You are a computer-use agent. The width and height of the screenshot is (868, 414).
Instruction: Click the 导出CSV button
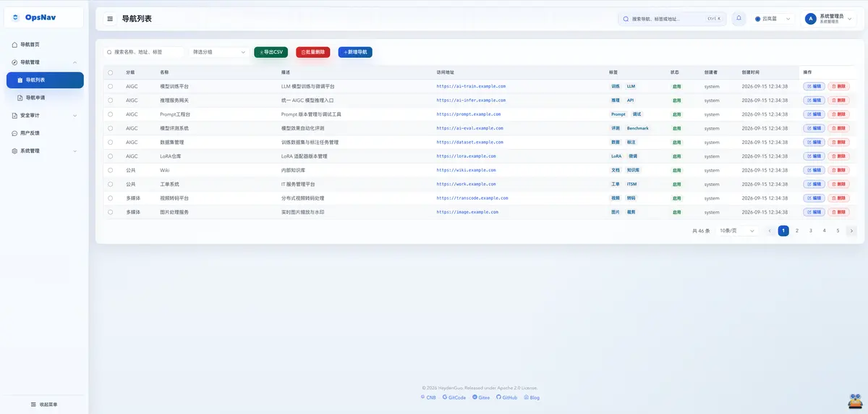[x=271, y=52]
